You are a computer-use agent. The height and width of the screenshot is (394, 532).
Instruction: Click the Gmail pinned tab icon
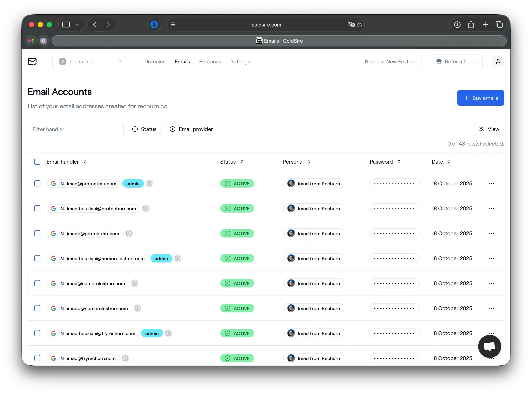click(x=31, y=41)
